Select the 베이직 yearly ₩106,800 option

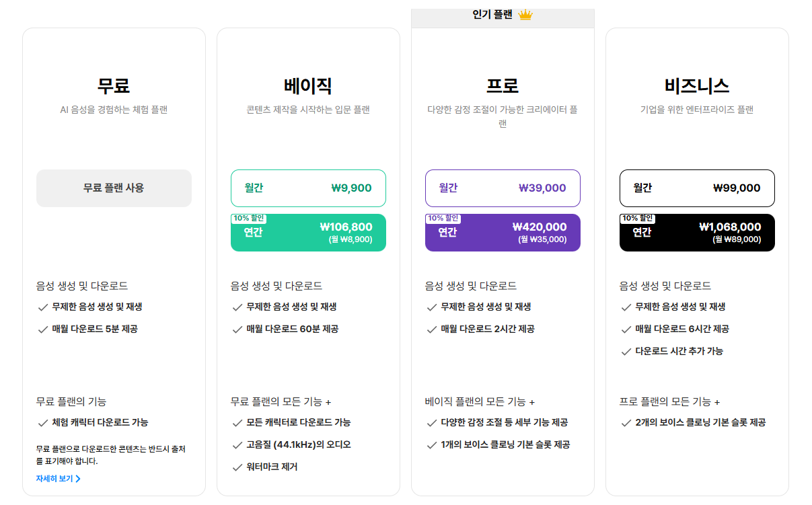pyautogui.click(x=308, y=233)
